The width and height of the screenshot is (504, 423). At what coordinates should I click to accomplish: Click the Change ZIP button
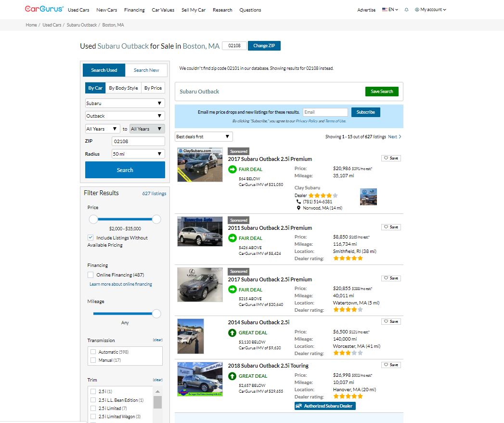pos(264,46)
